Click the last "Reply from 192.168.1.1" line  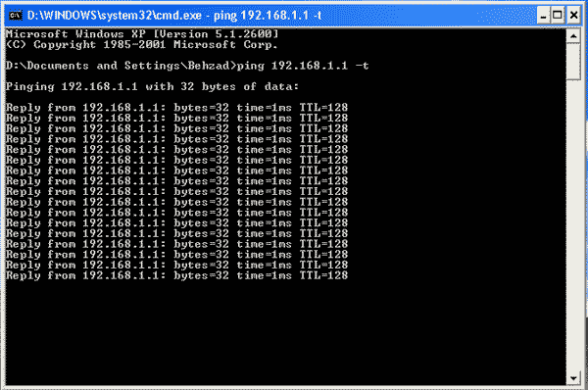pyautogui.click(x=177, y=275)
